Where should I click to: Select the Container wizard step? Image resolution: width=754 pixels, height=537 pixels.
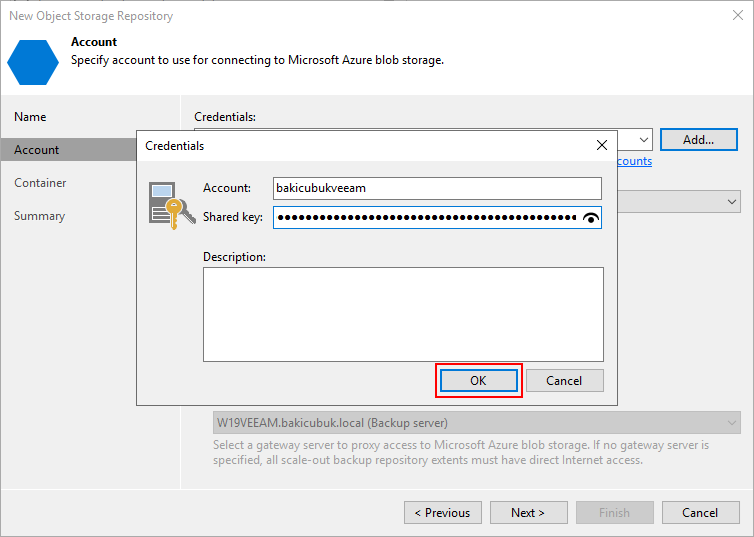40,183
